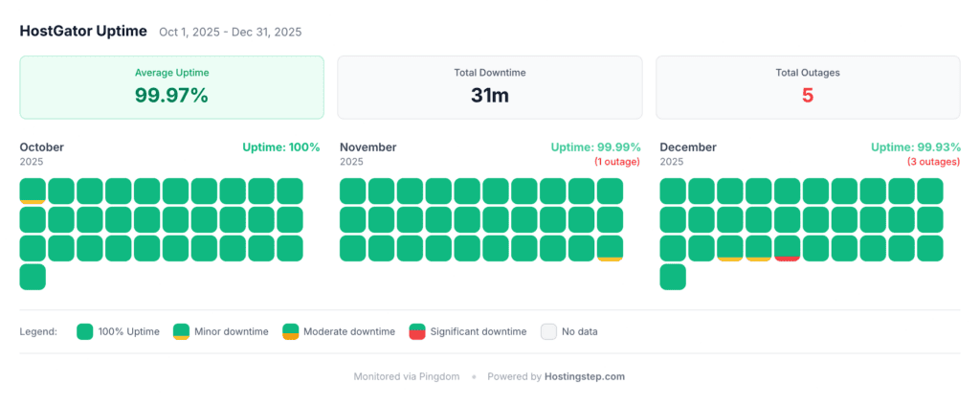
Task: Click October's lone day cell in bottom row
Action: coord(33,277)
